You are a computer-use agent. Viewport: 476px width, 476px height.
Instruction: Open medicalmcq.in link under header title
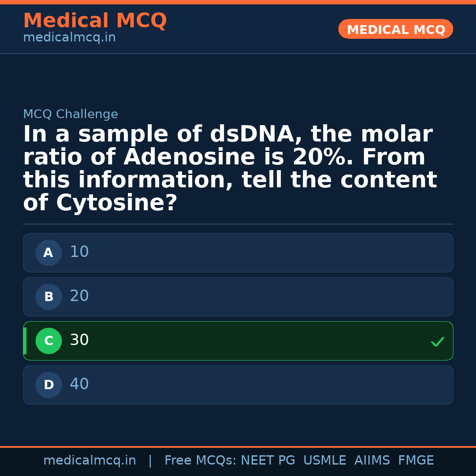(x=69, y=38)
